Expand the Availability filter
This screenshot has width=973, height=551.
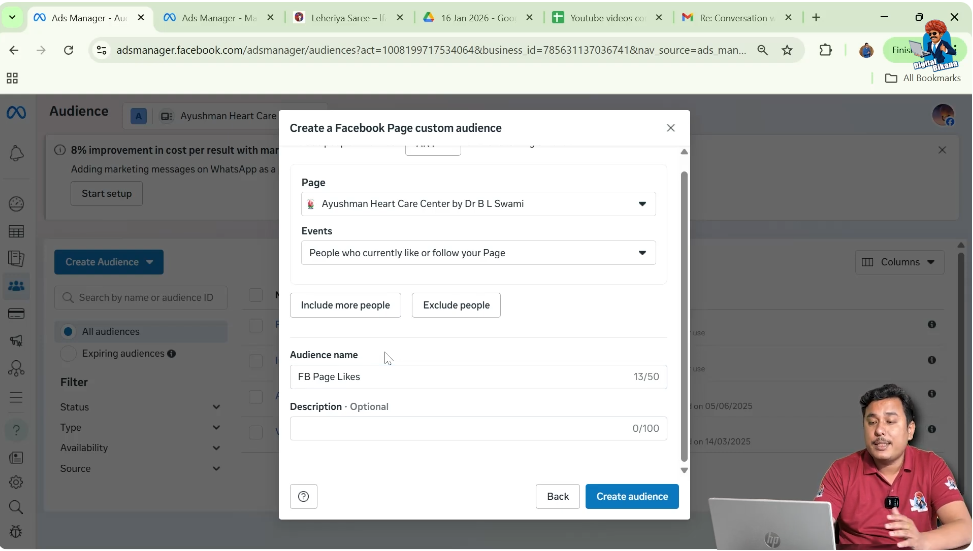click(140, 447)
